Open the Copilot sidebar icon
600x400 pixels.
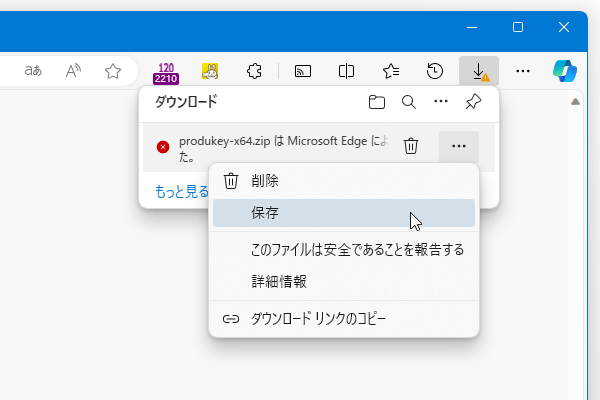click(565, 71)
